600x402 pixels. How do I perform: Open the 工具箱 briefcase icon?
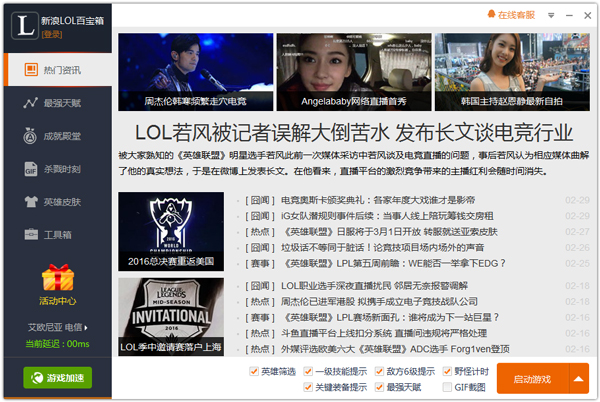pyautogui.click(x=31, y=234)
